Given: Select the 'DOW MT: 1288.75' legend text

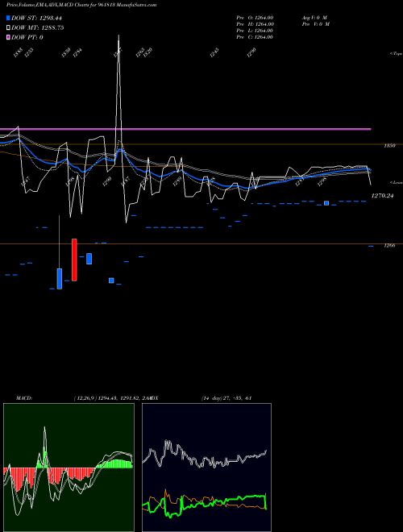Looking at the screenshot, I should (38, 27).
